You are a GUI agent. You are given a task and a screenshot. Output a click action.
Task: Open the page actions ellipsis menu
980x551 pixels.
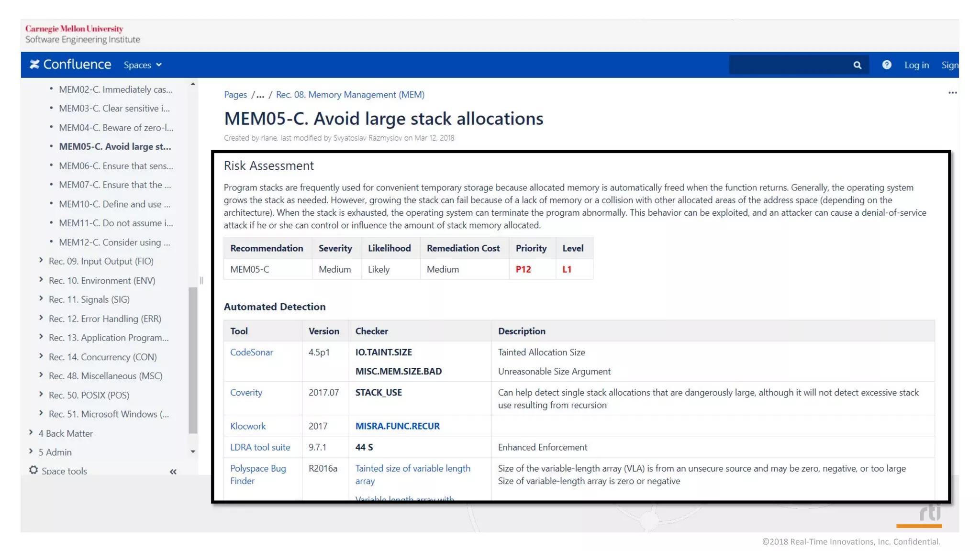click(952, 93)
